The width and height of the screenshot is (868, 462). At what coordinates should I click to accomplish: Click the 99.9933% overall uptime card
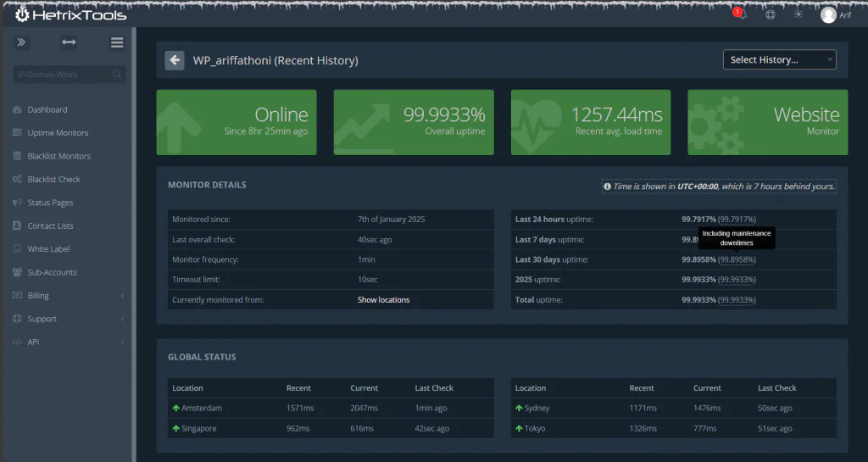414,122
